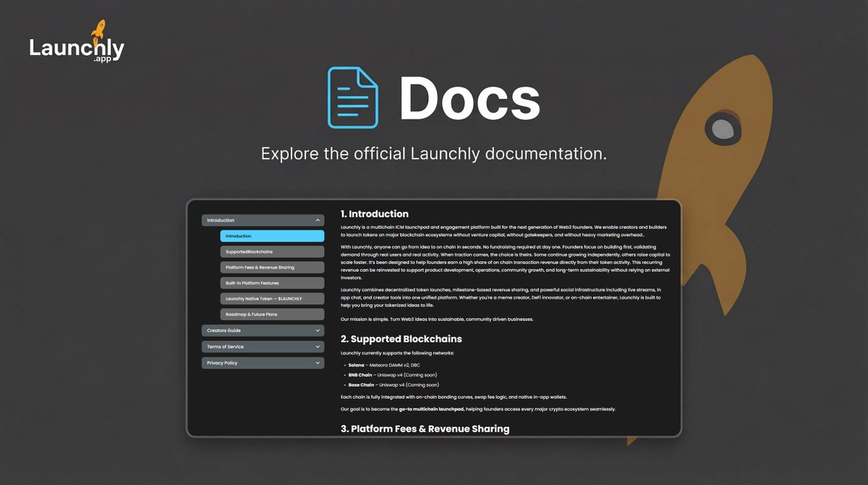This screenshot has width=868, height=485.
Task: Open Launchly Native Token — $LAUNCHLY item
Action: (x=272, y=299)
